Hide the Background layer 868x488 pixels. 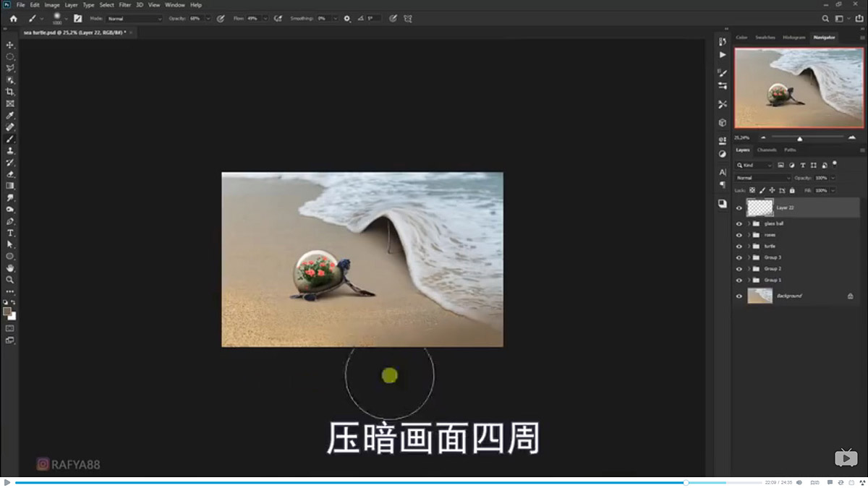[739, 296]
